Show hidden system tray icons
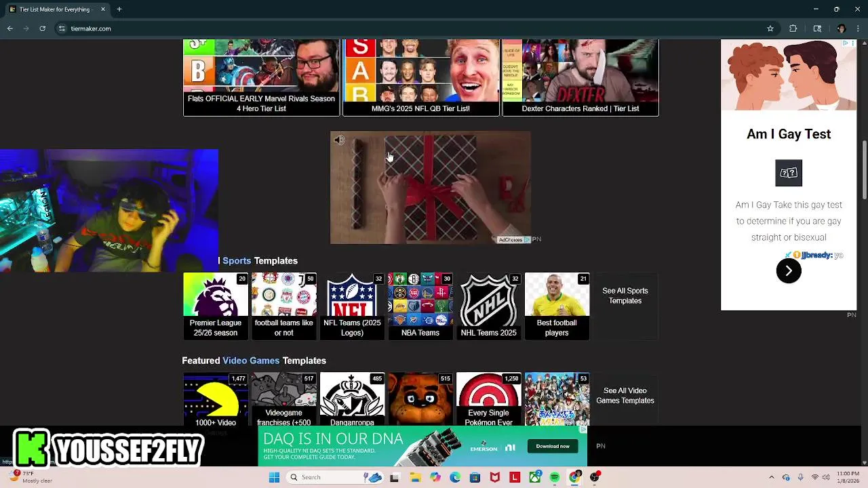868x488 pixels. (771, 477)
